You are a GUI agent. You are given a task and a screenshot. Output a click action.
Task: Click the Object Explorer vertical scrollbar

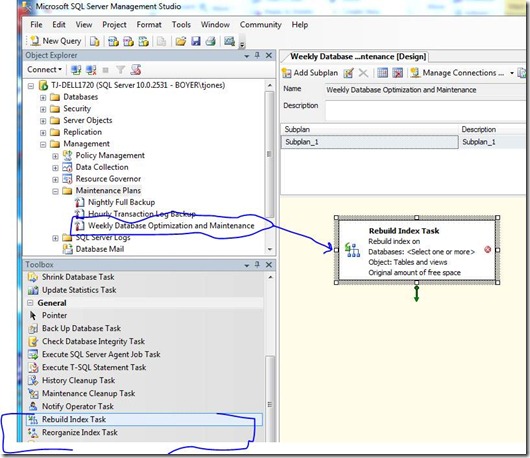[269, 154]
